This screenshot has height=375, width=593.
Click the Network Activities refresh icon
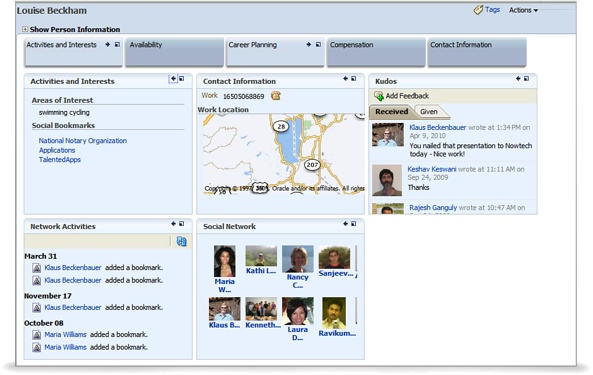[182, 241]
